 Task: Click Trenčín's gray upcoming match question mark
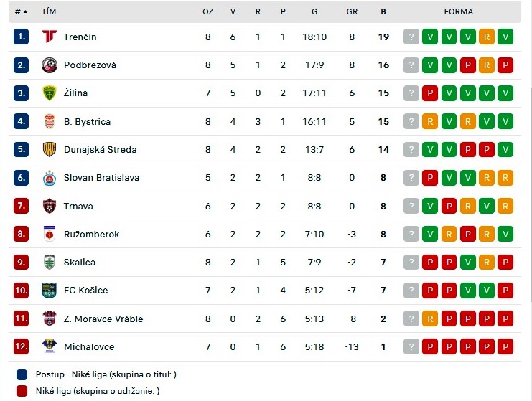tap(411, 37)
